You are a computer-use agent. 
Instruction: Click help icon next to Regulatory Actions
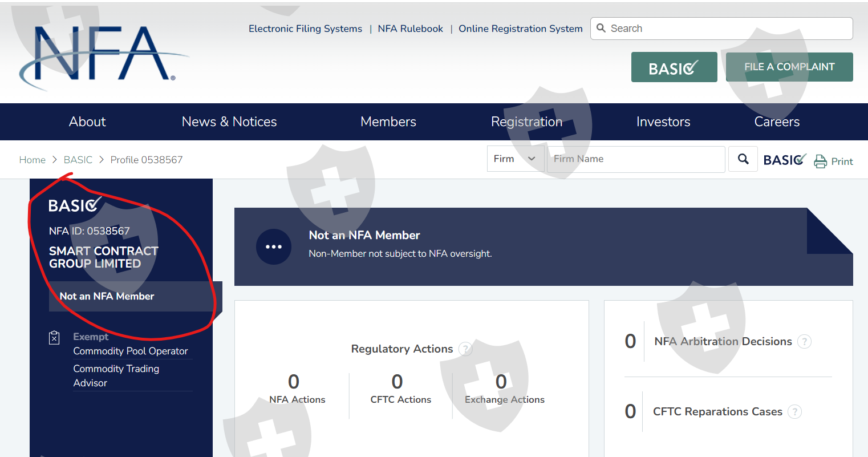click(465, 349)
